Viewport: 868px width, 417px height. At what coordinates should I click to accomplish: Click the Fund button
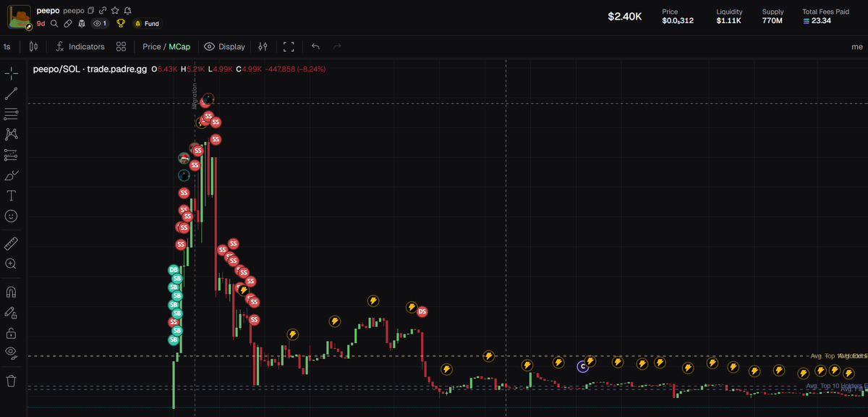147,23
